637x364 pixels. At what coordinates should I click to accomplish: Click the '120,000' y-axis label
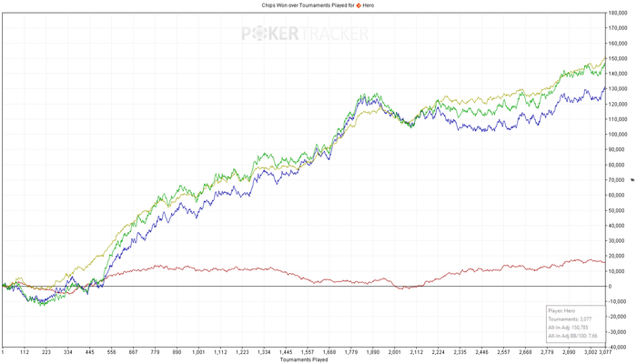pos(618,104)
